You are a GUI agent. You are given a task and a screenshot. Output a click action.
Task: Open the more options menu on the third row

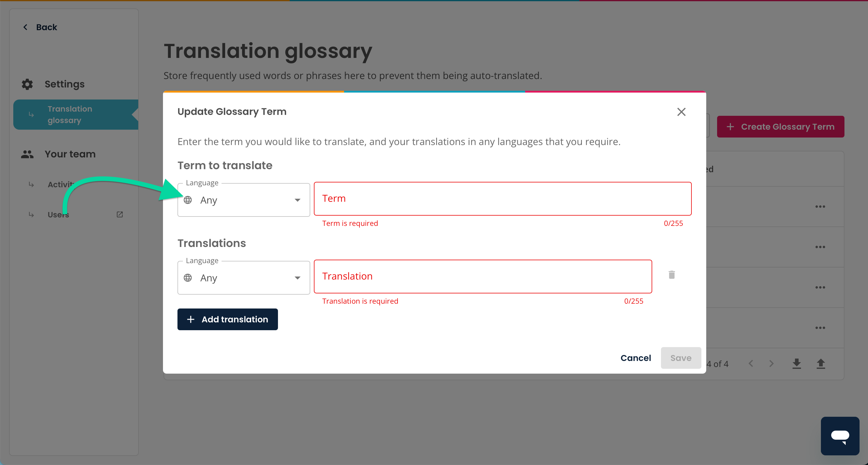820,287
